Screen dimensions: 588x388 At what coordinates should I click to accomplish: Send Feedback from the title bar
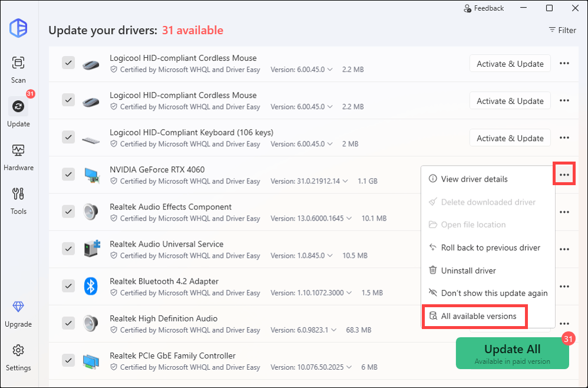coord(484,8)
